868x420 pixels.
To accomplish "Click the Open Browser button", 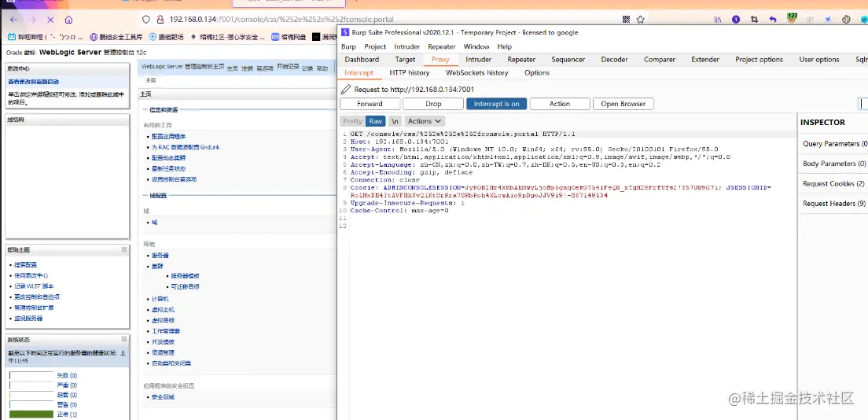I will point(623,104).
